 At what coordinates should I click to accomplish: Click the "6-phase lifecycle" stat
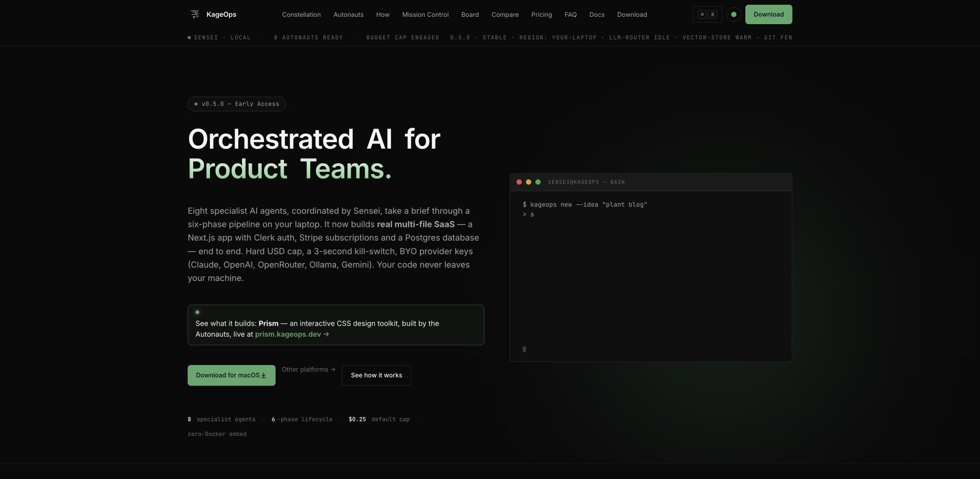(x=302, y=420)
